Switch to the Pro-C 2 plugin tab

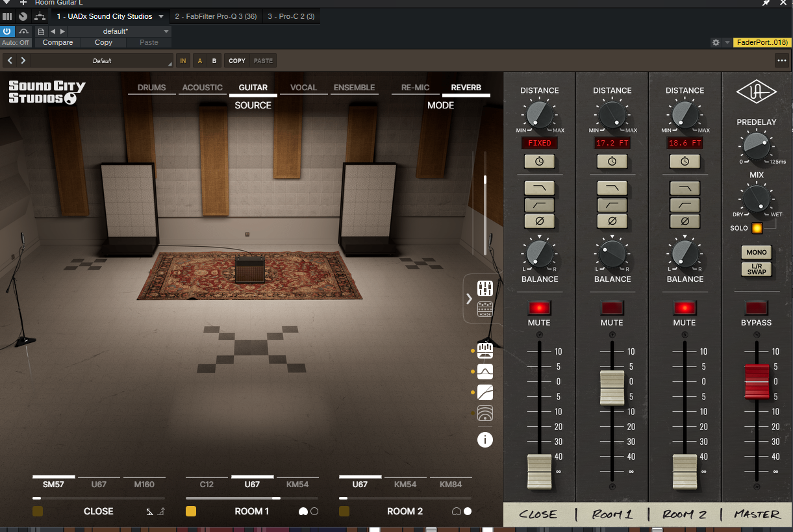pos(291,16)
